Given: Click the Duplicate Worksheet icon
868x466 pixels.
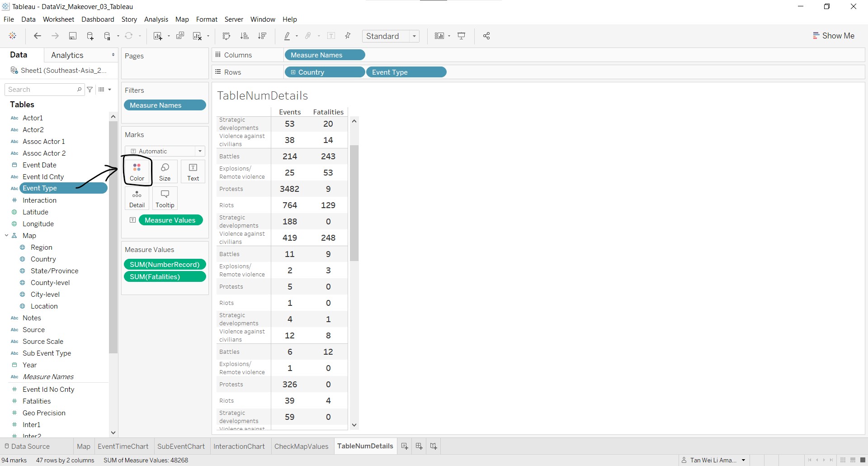Looking at the screenshot, I should (x=180, y=36).
